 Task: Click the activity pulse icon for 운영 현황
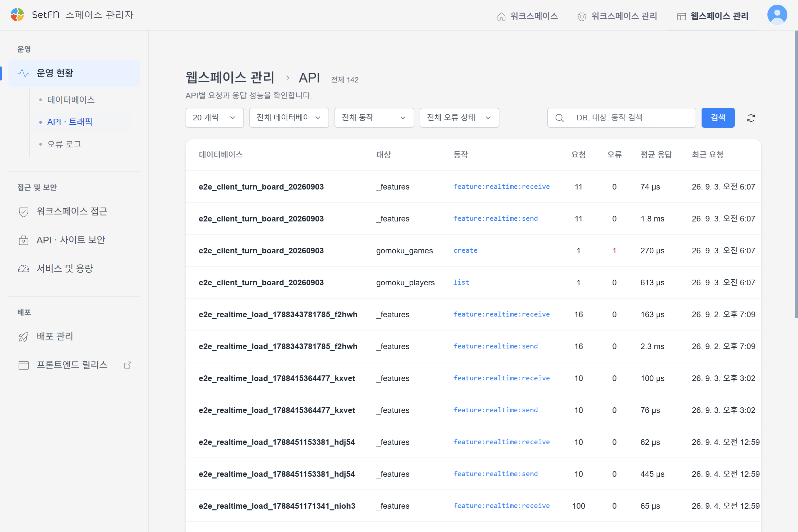click(23, 73)
